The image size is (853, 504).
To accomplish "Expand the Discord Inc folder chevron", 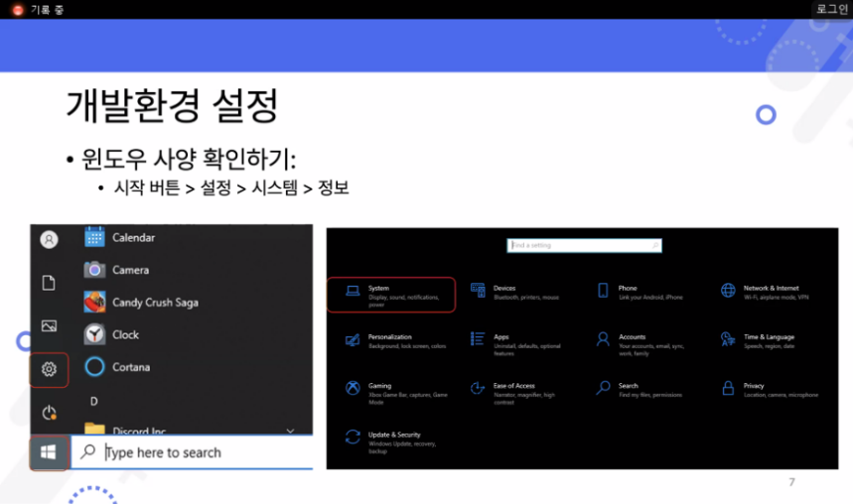I will pos(291,431).
